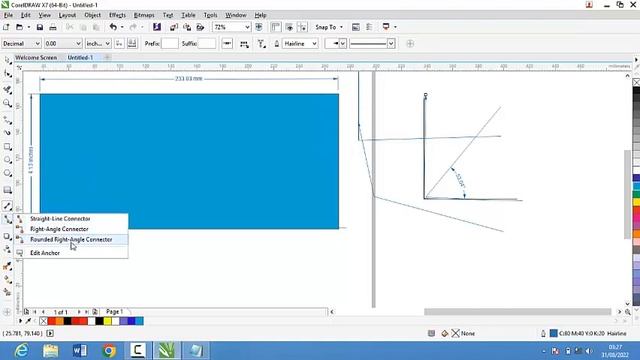The image size is (640, 360).
Task: Click the New document icon
Action: (6, 27)
